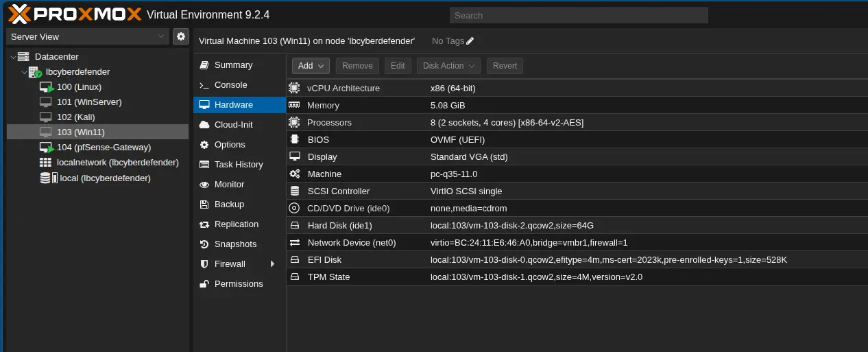Focus the Search input field
The height and width of the screenshot is (352, 868).
point(579,15)
